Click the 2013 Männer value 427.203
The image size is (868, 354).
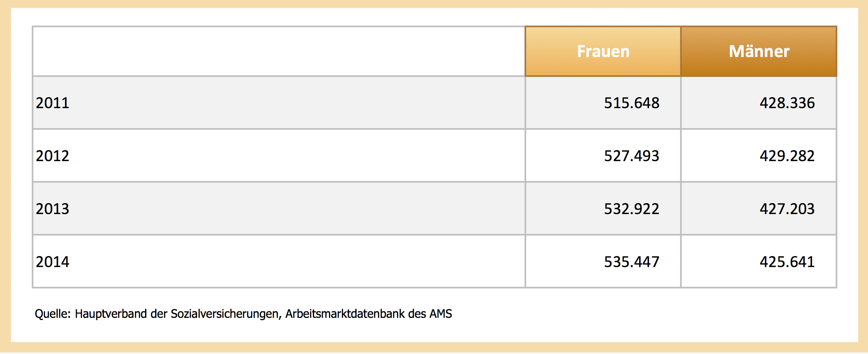[x=787, y=209]
